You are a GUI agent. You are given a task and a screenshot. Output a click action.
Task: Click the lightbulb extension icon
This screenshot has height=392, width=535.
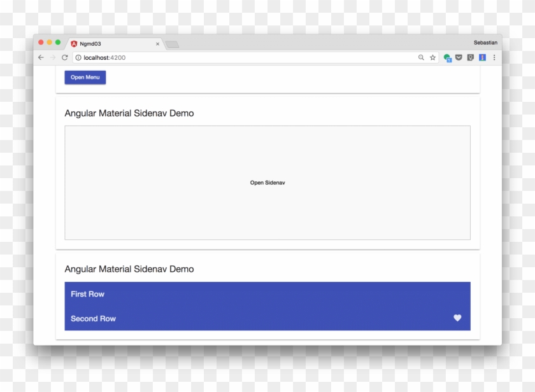point(471,57)
